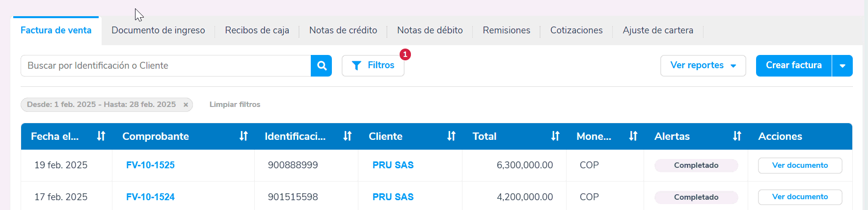This screenshot has height=210, width=868.
Task: Sort by Fecha column arrows icon
Action: coord(101,136)
